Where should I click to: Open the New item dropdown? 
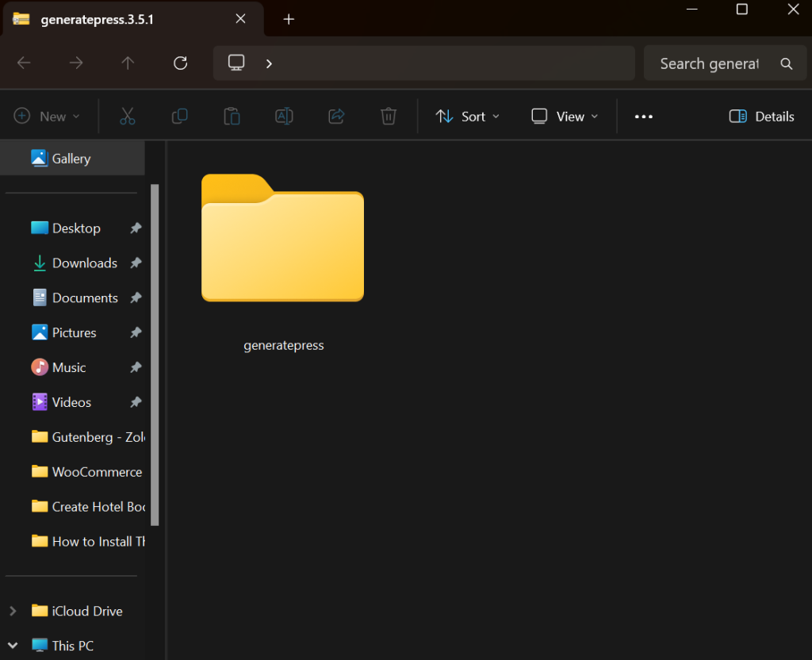[x=48, y=117]
